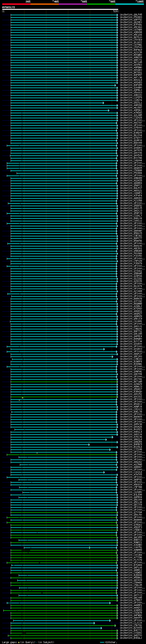Image resolution: width=146 pixels, height=644 pixels.
Task: Choose the UniRef100_A9ZT87 hit
Action: point(131,123)
